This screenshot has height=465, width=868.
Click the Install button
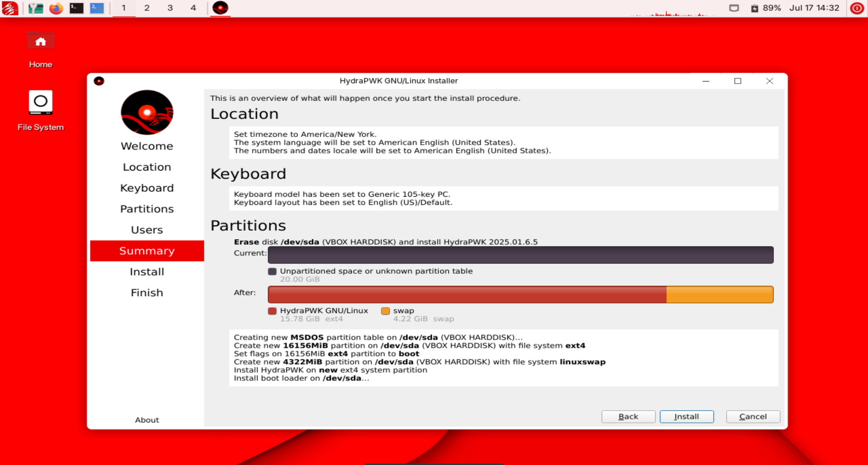point(686,417)
